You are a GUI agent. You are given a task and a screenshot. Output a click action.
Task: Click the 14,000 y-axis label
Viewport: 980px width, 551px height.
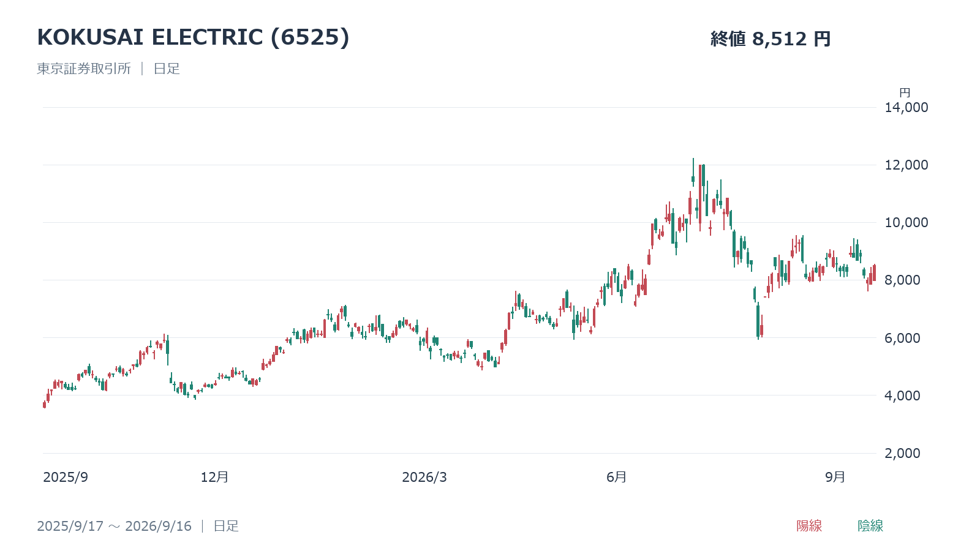click(907, 108)
